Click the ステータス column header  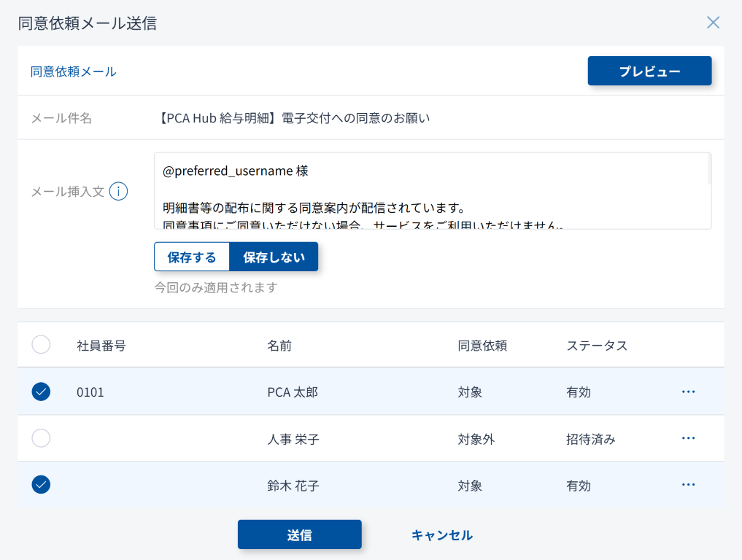[597, 346]
